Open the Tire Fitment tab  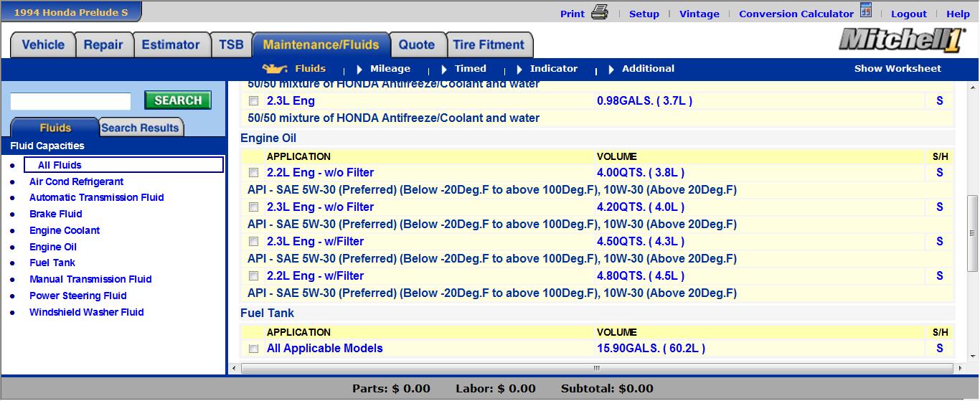coord(489,44)
